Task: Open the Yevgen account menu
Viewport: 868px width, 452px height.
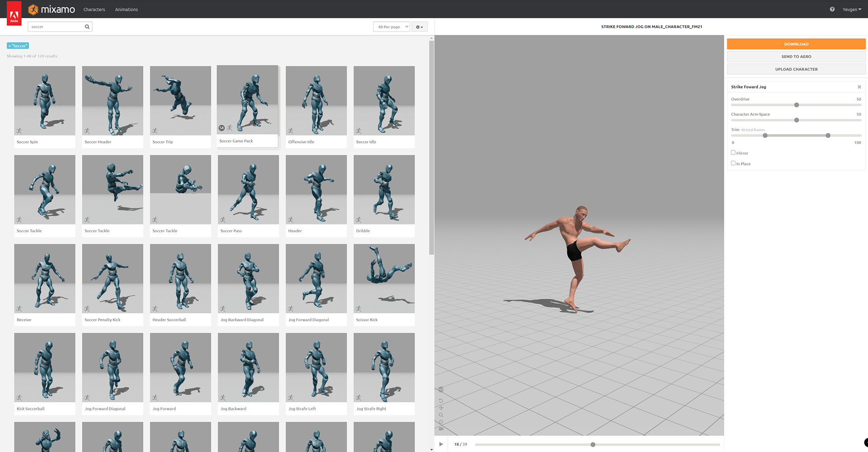Action: click(852, 9)
